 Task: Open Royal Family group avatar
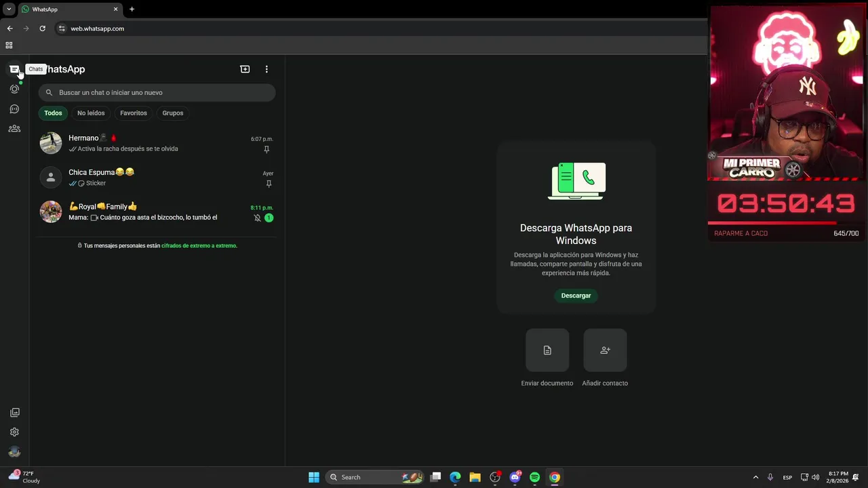tap(51, 211)
